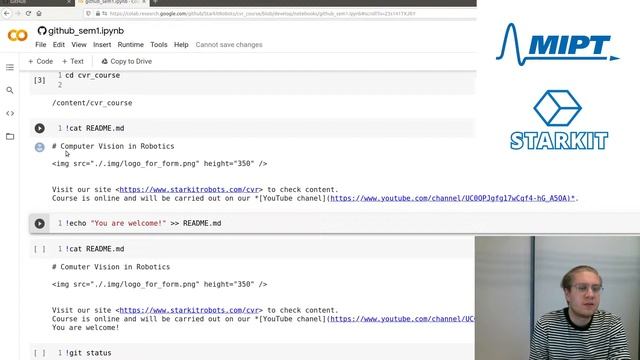640x360 pixels.
Task: Open the Help menu
Action: point(181,45)
